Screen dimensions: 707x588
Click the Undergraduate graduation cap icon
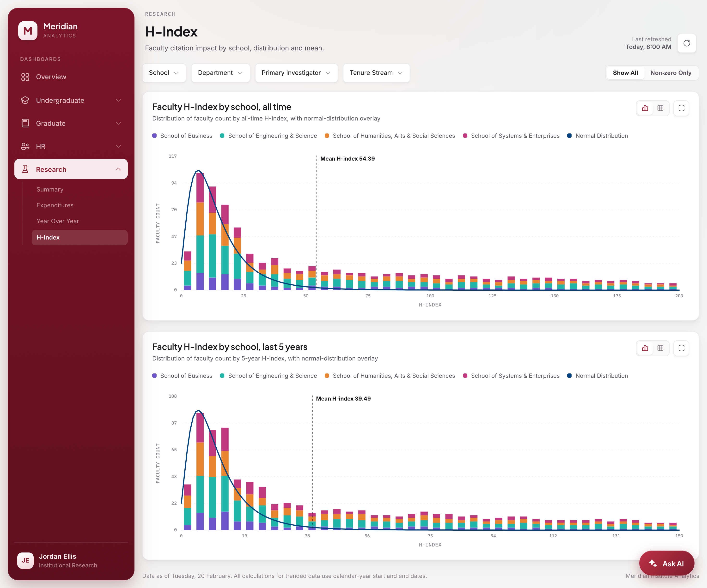(25, 100)
